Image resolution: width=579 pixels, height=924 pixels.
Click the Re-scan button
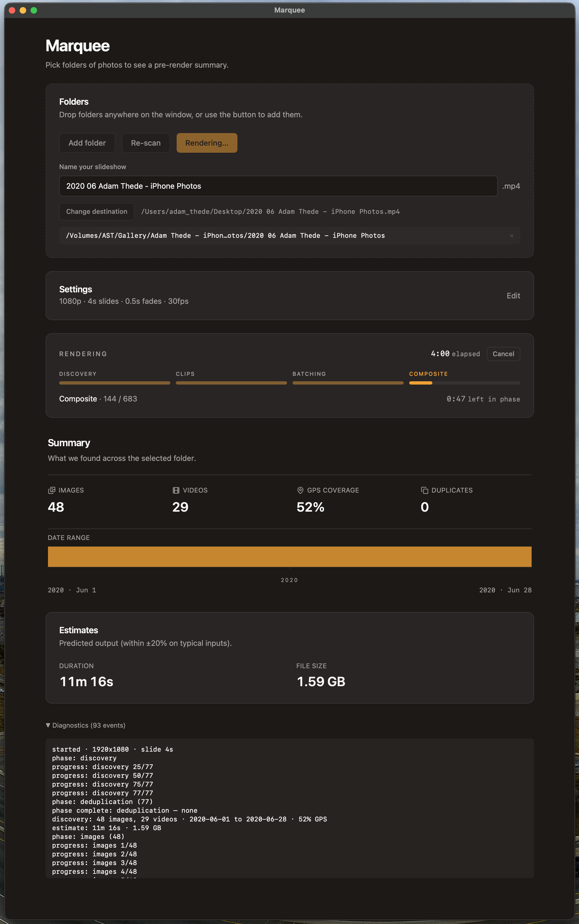tap(146, 143)
